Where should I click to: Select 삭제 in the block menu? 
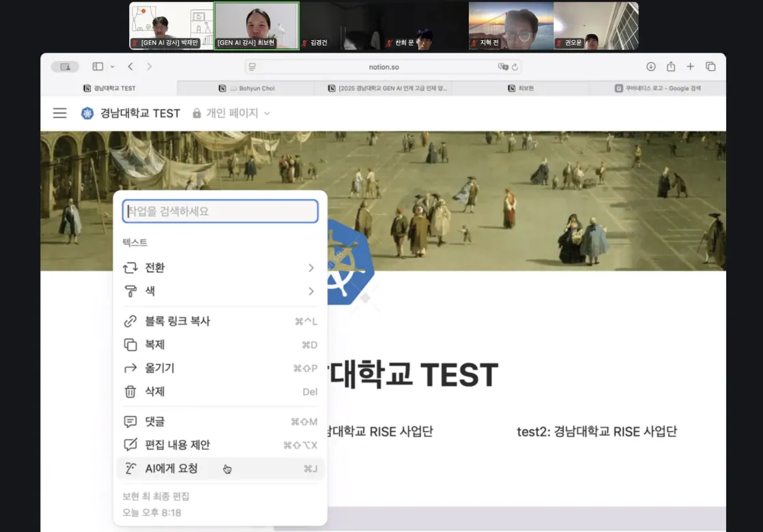[x=220, y=391]
